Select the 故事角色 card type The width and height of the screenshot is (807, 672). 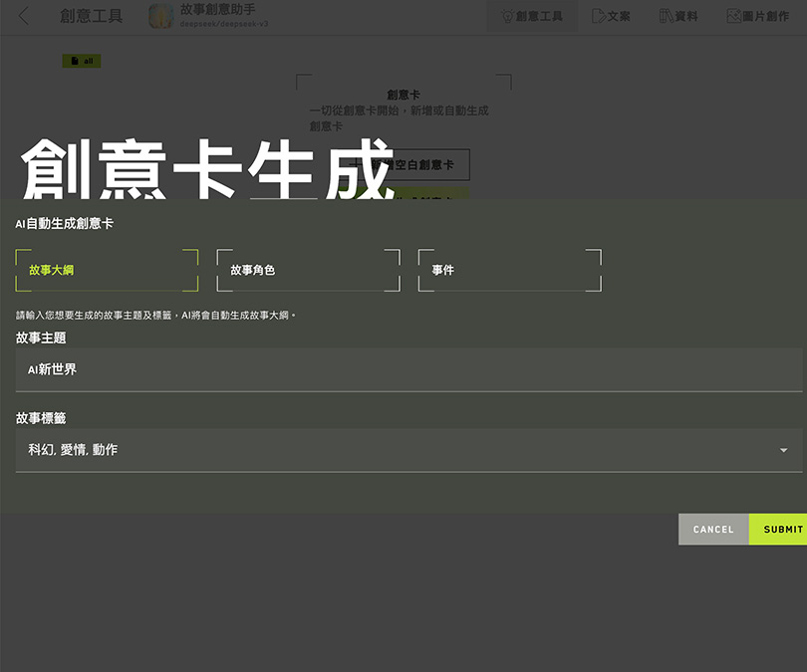(308, 270)
